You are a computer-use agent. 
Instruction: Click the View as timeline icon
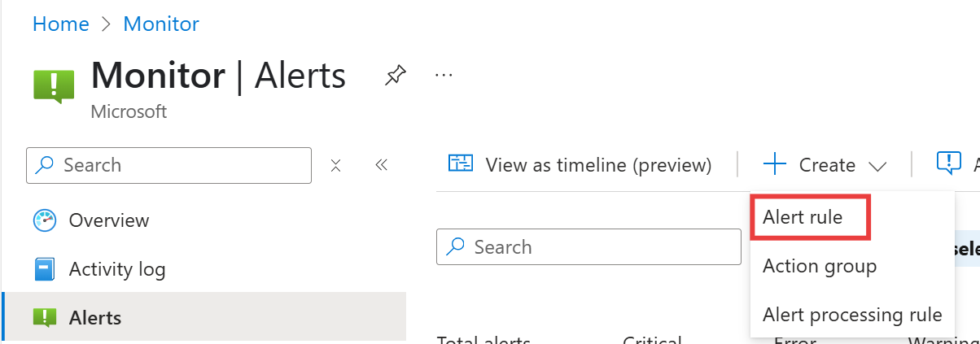[461, 163]
